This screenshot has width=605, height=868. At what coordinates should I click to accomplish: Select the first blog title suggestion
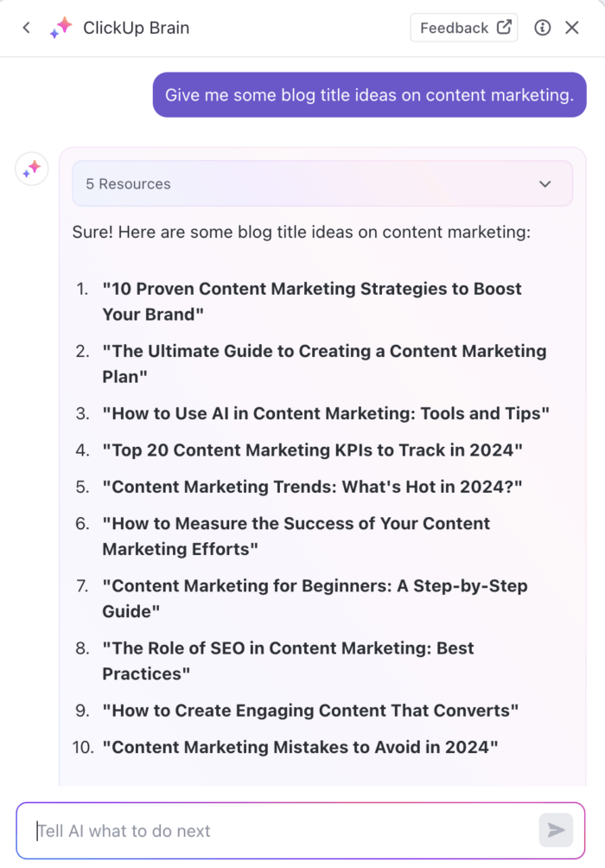point(312,301)
